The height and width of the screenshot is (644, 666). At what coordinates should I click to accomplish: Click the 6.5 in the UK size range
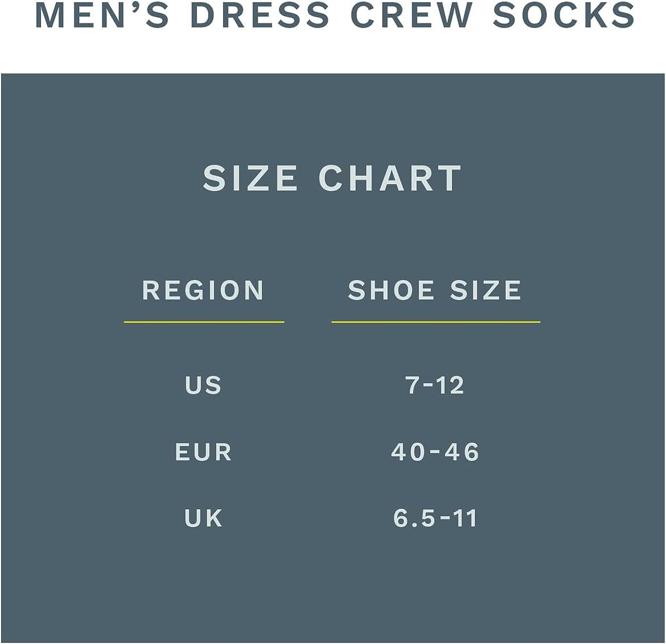pos(414,518)
